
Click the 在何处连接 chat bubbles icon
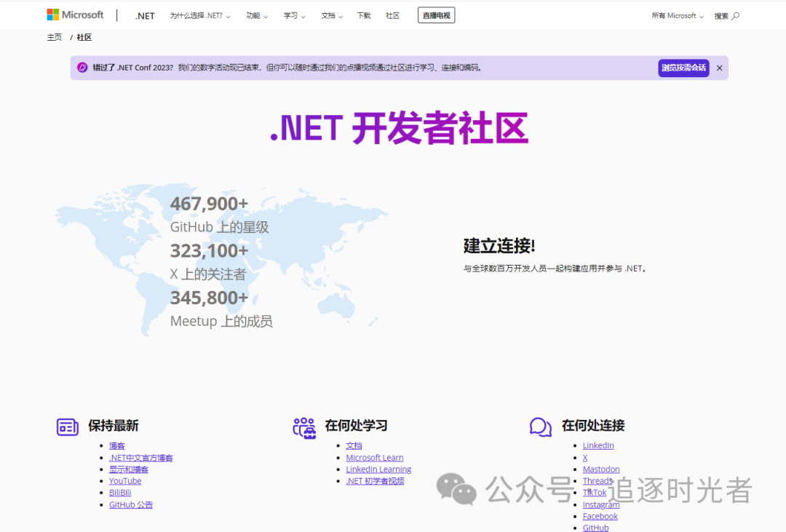point(540,427)
